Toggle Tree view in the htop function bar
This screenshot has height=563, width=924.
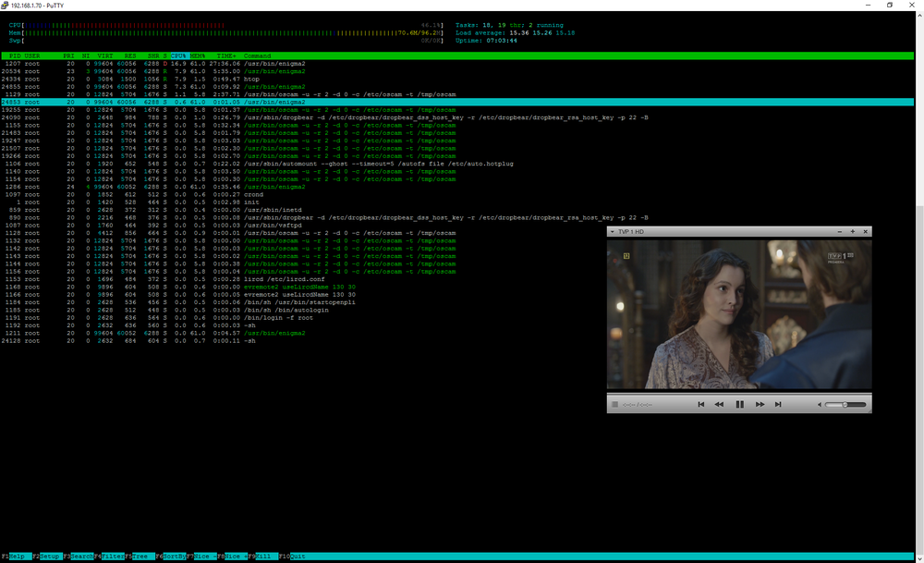click(x=144, y=557)
